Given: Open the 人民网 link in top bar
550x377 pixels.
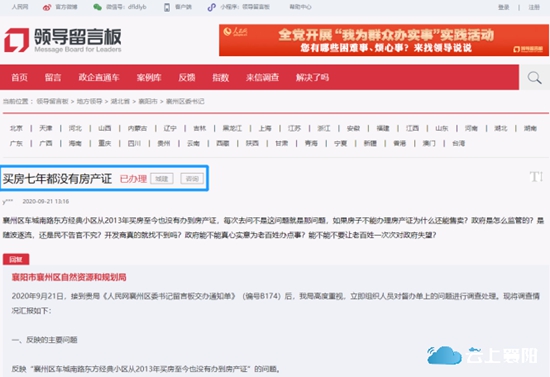Looking at the screenshot, I should (20, 7).
